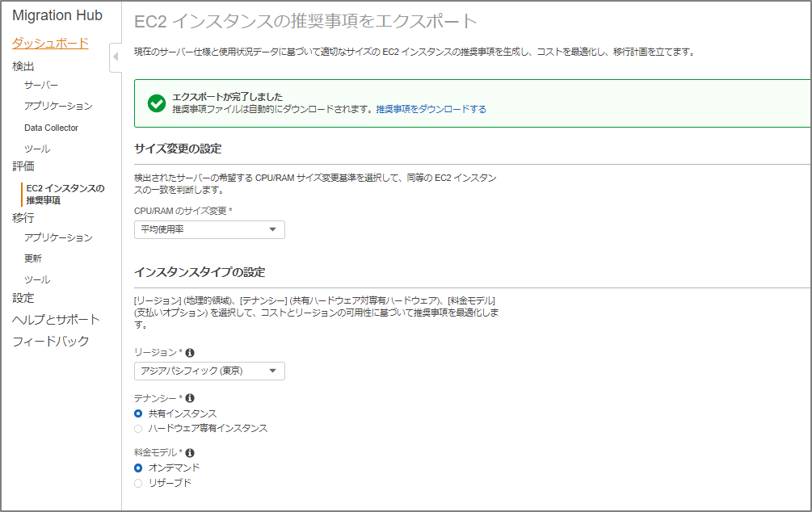This screenshot has height=512, width=812.
Task: Open ダッシュボード in the sidebar
Action: pyautogui.click(x=50, y=44)
